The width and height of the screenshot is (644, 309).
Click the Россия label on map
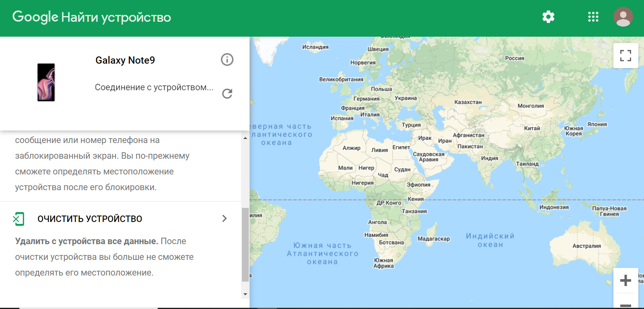[515, 58]
